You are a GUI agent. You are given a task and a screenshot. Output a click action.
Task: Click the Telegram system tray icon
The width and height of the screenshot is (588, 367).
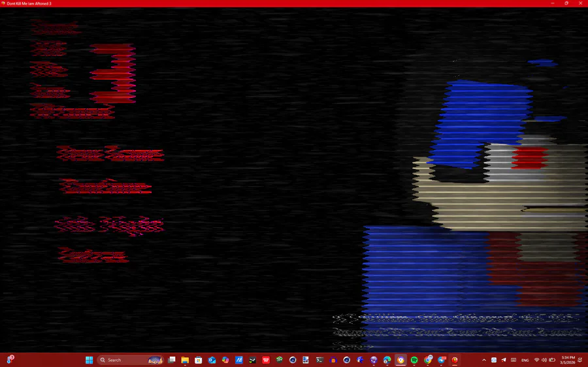click(x=504, y=360)
